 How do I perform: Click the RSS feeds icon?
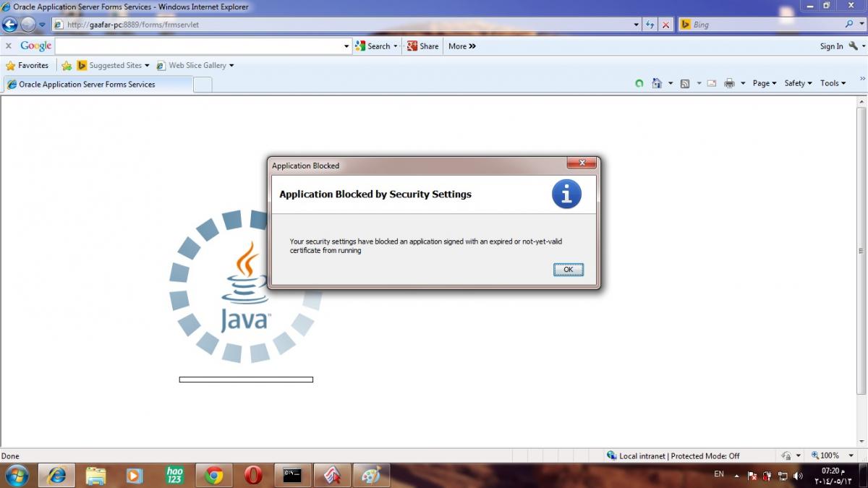click(685, 83)
